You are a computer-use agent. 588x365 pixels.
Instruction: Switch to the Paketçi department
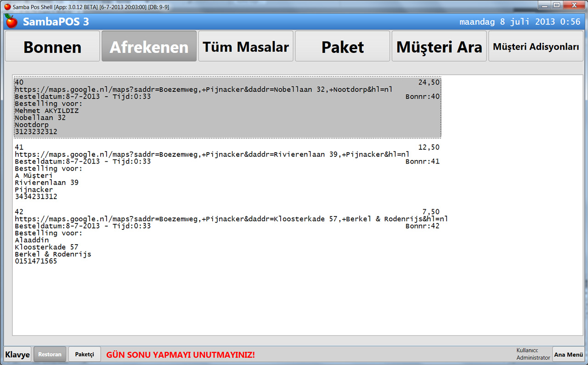(85, 354)
